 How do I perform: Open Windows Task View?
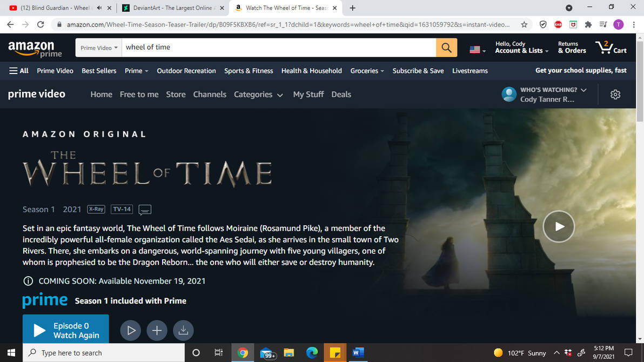coord(218,353)
